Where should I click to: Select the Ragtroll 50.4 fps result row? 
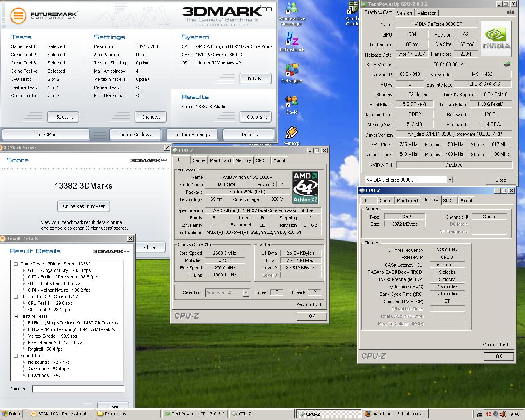46,349
